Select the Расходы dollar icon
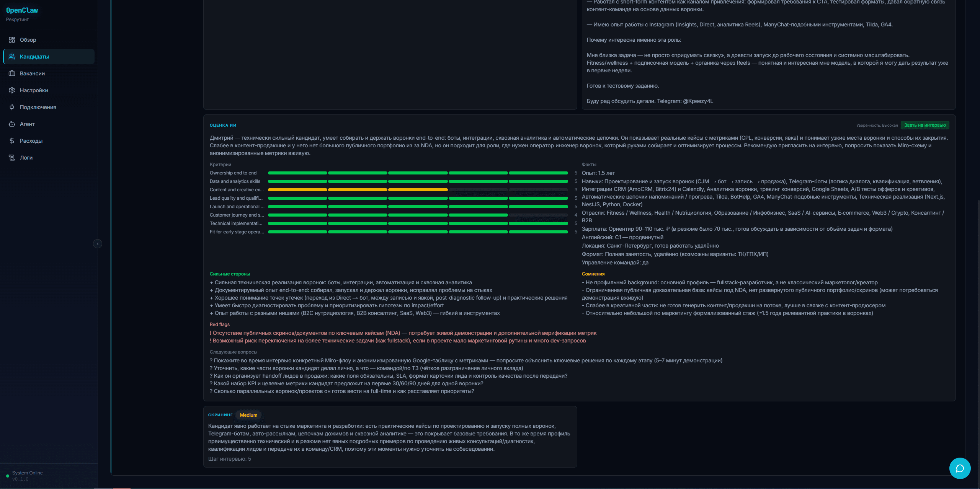980x489 pixels. 11,141
